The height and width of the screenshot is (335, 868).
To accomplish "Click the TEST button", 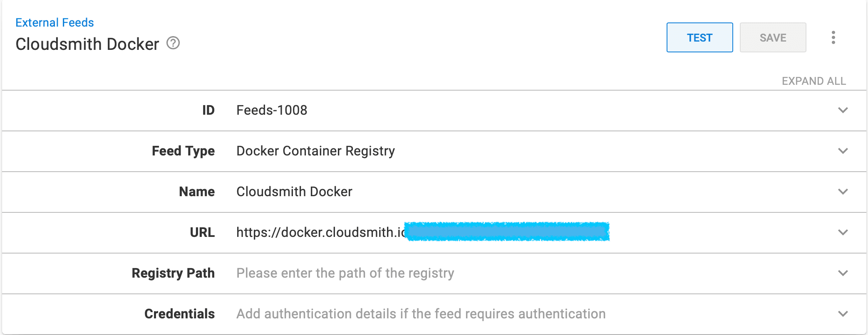I will pyautogui.click(x=699, y=37).
